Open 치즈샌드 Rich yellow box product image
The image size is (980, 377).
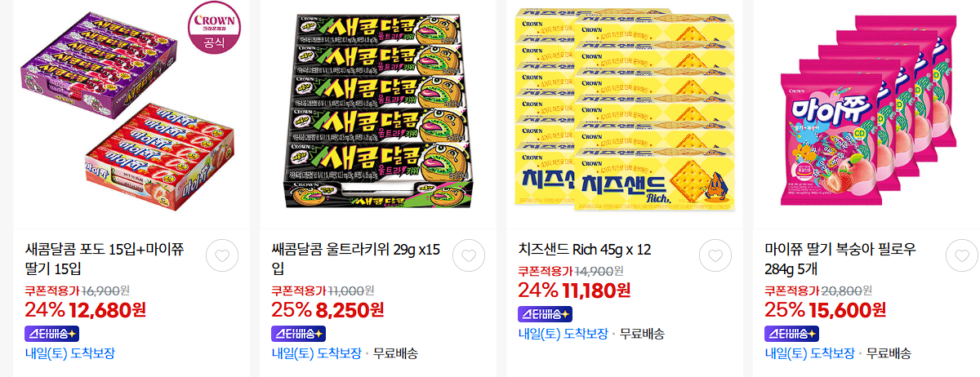[625, 114]
